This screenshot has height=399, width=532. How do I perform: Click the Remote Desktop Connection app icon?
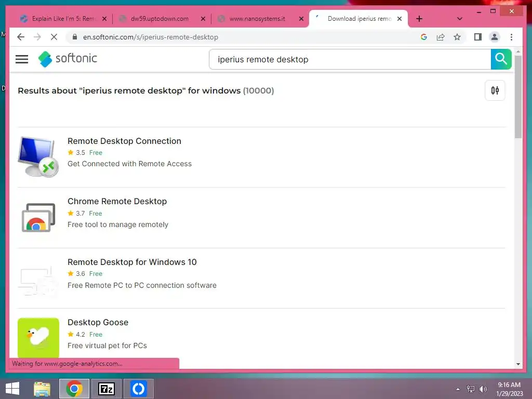click(x=38, y=156)
